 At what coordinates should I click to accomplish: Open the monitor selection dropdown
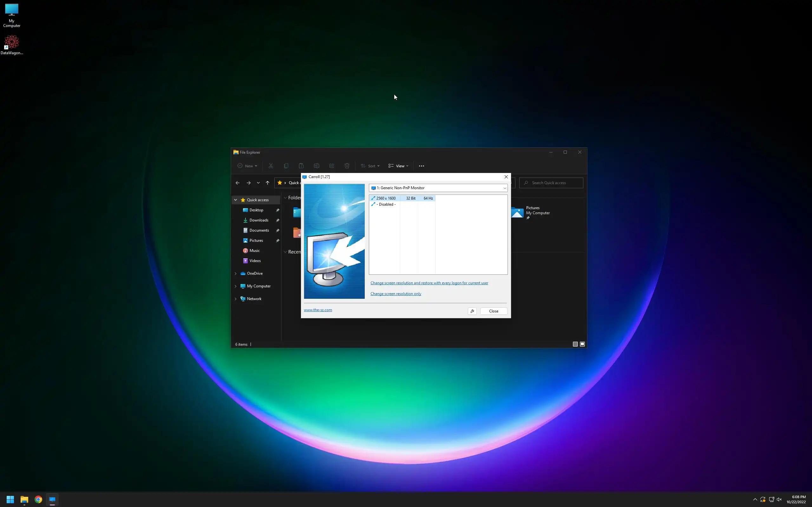click(438, 188)
